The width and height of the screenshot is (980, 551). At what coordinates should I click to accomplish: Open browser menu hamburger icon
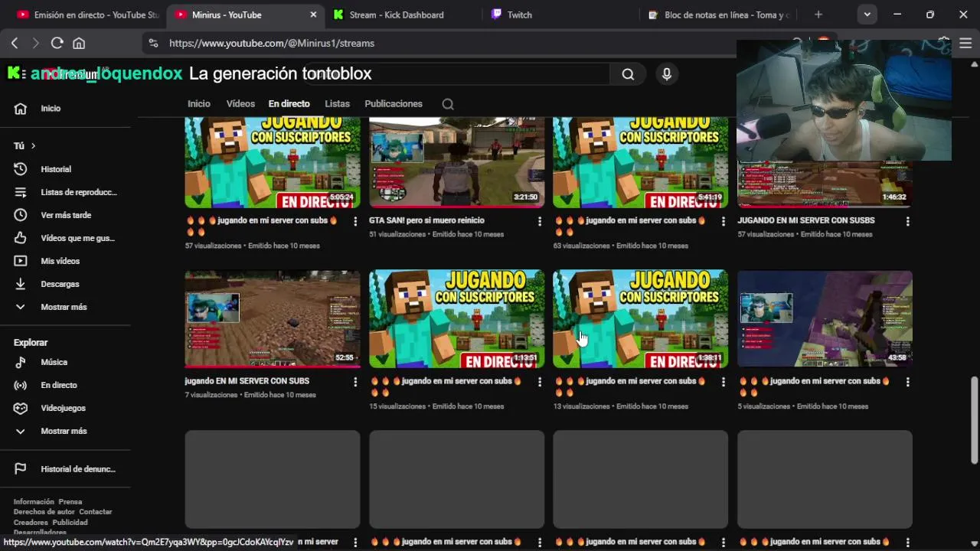(965, 44)
